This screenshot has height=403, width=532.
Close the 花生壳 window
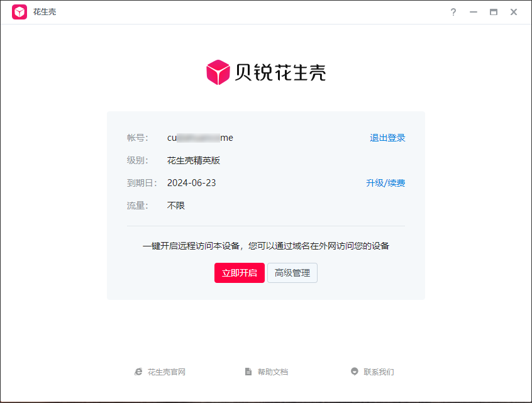click(x=514, y=12)
